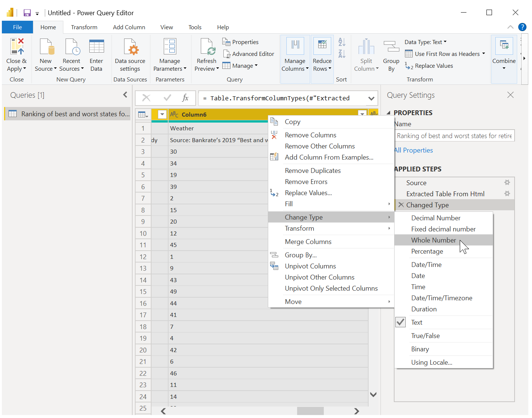Open Manage Parameters
Screen dimensions: 532x418
point(170,56)
